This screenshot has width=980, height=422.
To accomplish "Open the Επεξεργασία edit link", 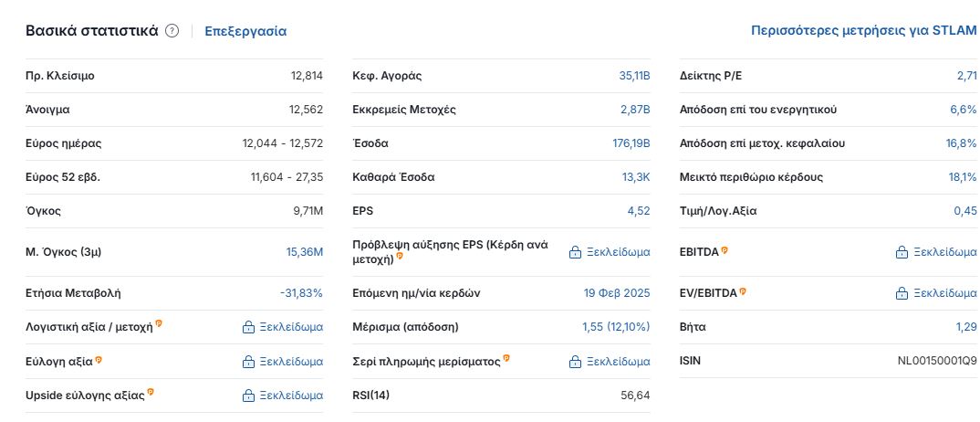I will [x=245, y=31].
